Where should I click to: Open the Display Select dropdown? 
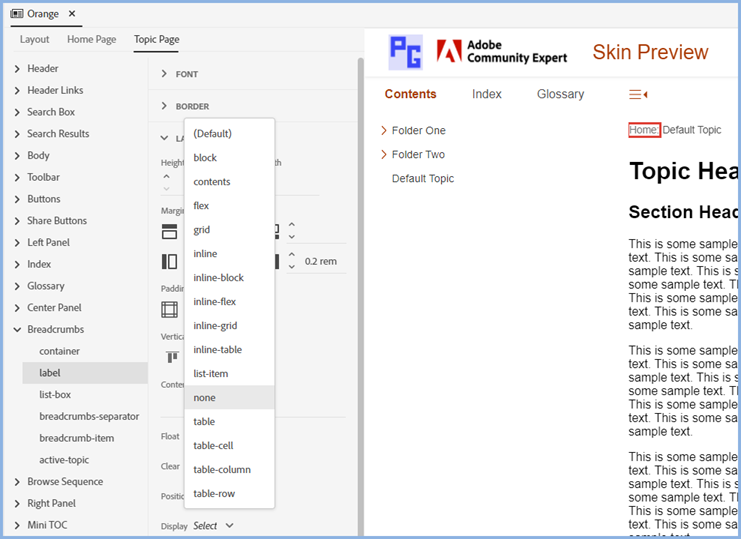[213, 526]
